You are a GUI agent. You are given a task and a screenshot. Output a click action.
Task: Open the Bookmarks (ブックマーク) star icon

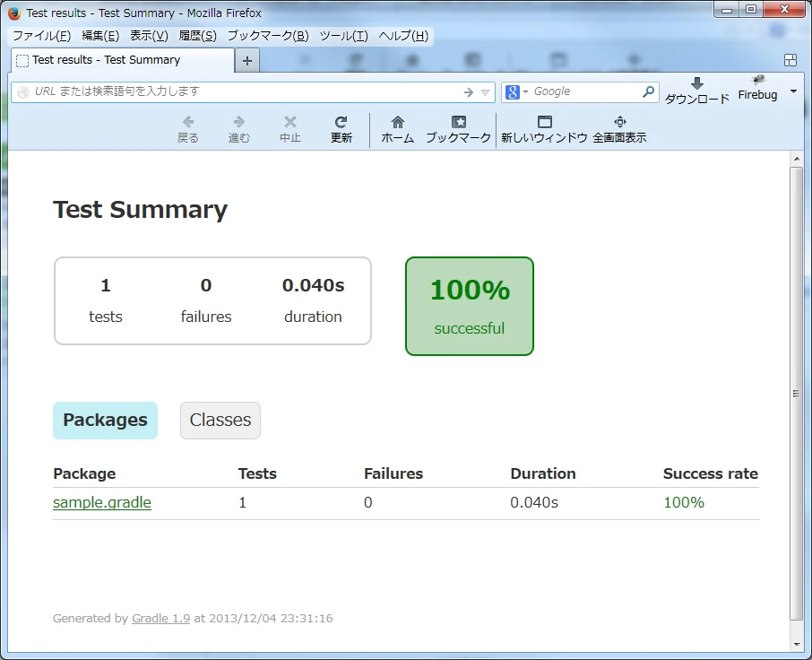[459, 122]
